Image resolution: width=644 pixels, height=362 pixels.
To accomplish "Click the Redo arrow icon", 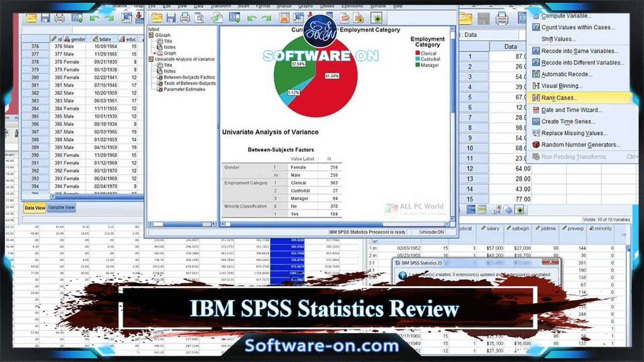I will 266,18.
